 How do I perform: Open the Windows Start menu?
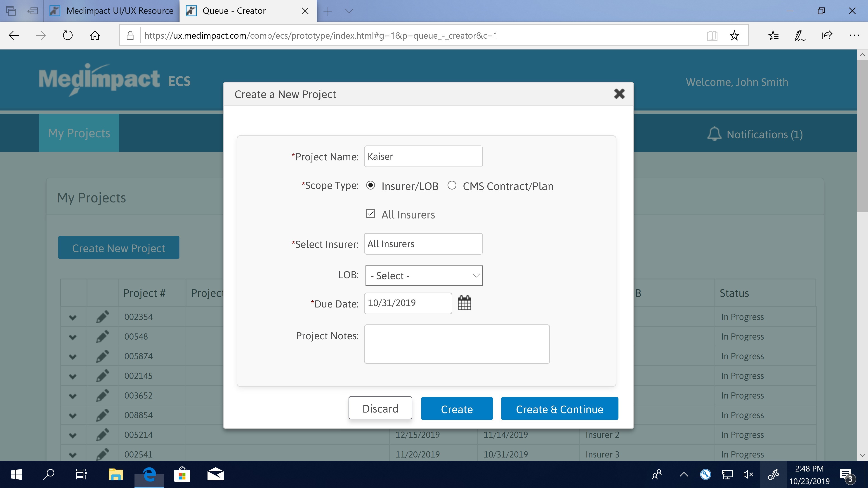coord(16,474)
